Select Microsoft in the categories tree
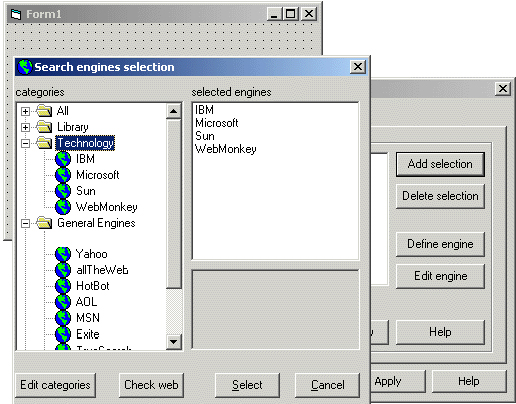 click(x=98, y=175)
